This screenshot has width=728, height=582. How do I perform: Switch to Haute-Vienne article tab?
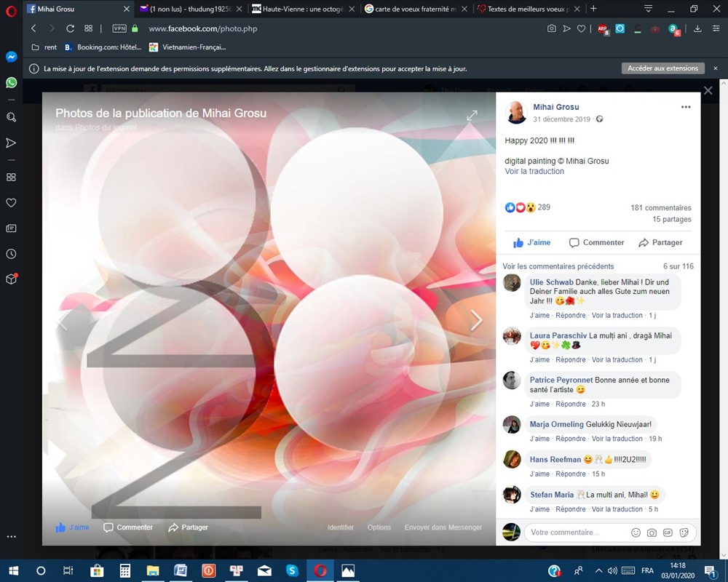tap(303, 9)
